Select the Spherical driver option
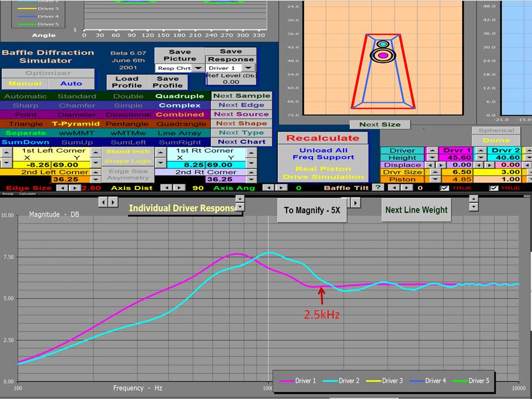Image resolution: width=532 pixels, height=399 pixels. (x=497, y=131)
